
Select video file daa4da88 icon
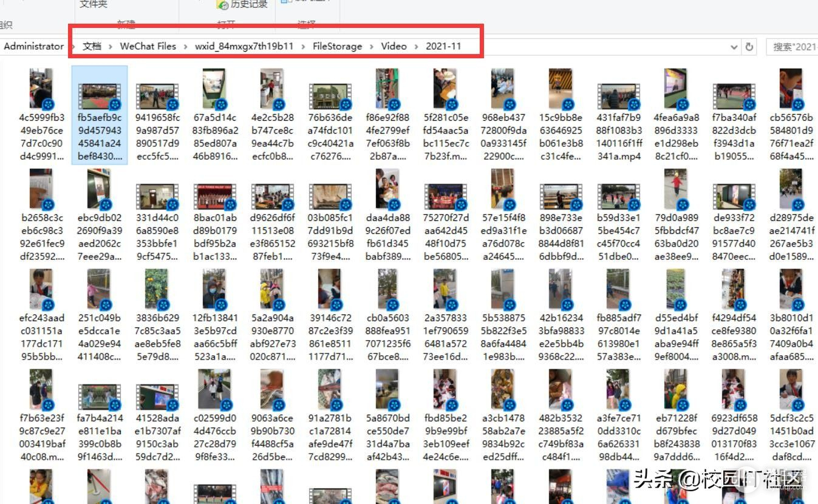click(387, 189)
